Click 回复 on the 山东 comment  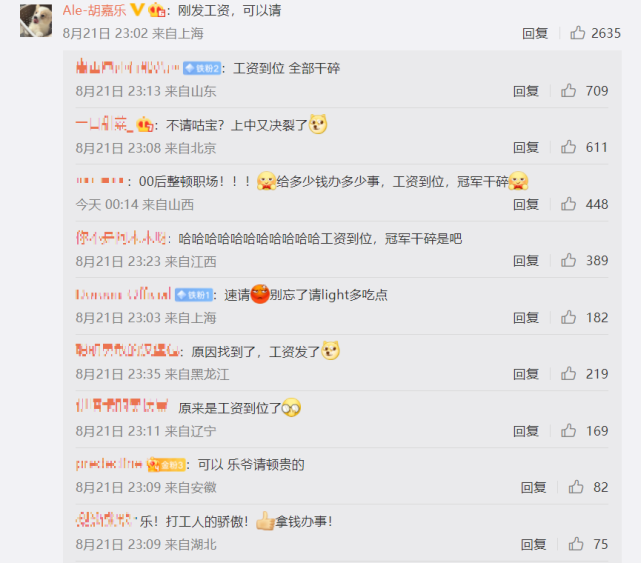point(526,91)
